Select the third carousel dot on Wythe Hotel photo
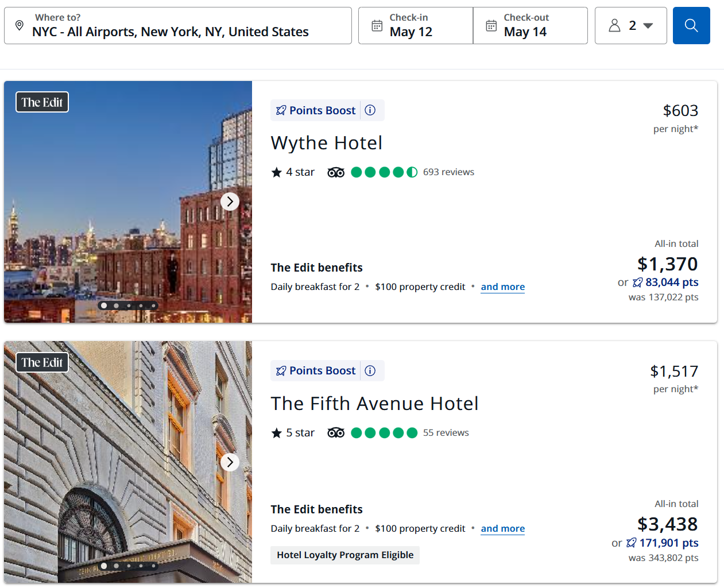724x588 pixels. pyautogui.click(x=128, y=305)
